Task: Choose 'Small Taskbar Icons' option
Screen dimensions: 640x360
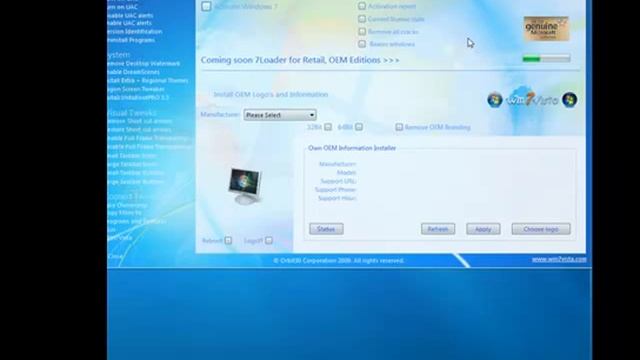Action: coord(132,156)
